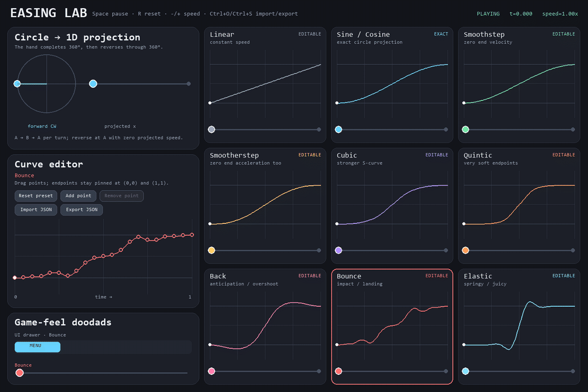
Task: Click the projected x slider knob
Action: click(x=93, y=84)
